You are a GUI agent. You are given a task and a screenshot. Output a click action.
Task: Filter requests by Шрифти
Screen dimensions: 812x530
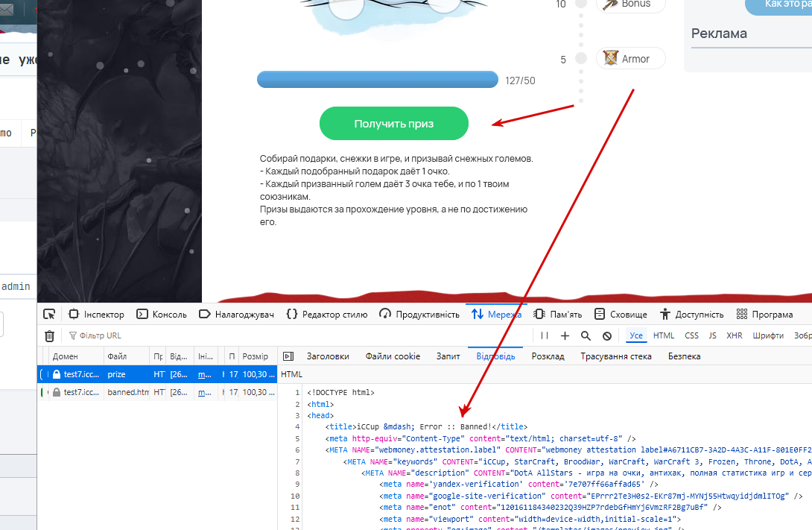(x=768, y=335)
